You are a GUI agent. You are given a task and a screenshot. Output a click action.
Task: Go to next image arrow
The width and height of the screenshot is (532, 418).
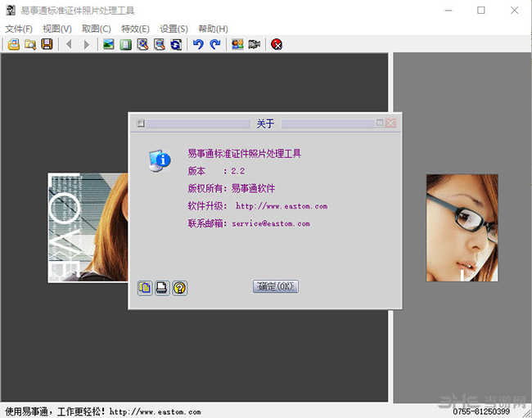pyautogui.click(x=87, y=44)
